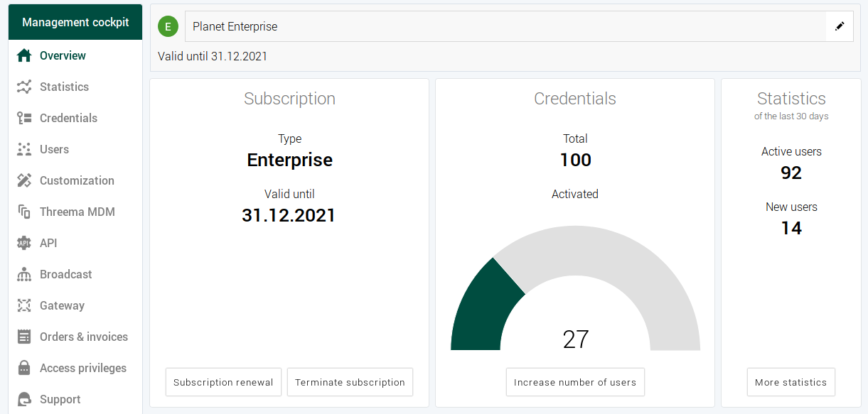868x414 pixels.
Task: Click the 'Type' label in Subscription card
Action: tap(290, 139)
